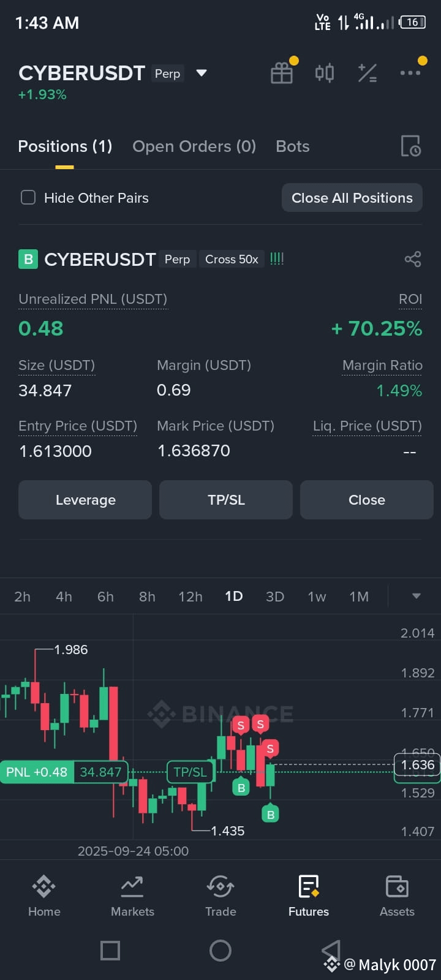Tap the green B badge beside CYBERUSDT
The image size is (441, 980).
tap(28, 259)
